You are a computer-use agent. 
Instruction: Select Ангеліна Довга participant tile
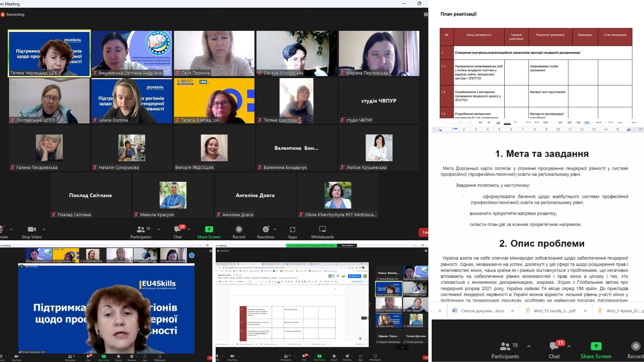tap(255, 195)
